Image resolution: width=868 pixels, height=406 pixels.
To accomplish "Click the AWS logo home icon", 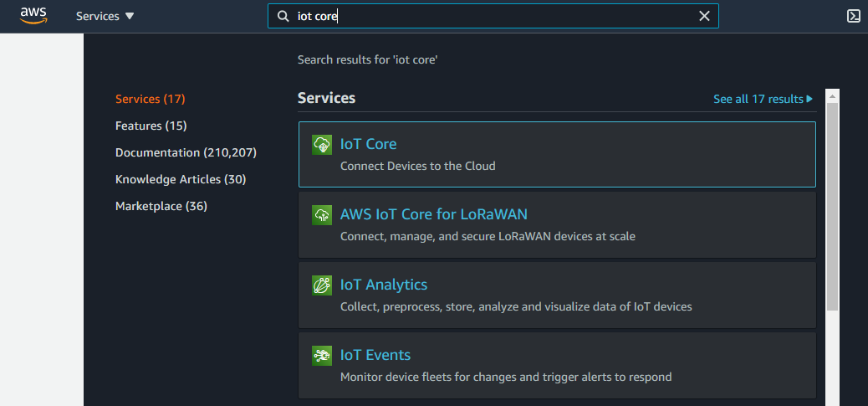I will 33,16.
